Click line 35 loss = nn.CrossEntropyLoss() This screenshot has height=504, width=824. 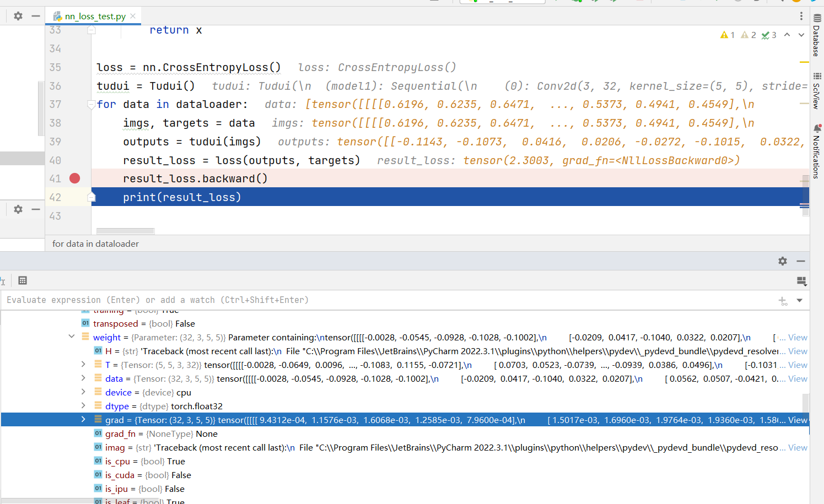[x=189, y=67]
